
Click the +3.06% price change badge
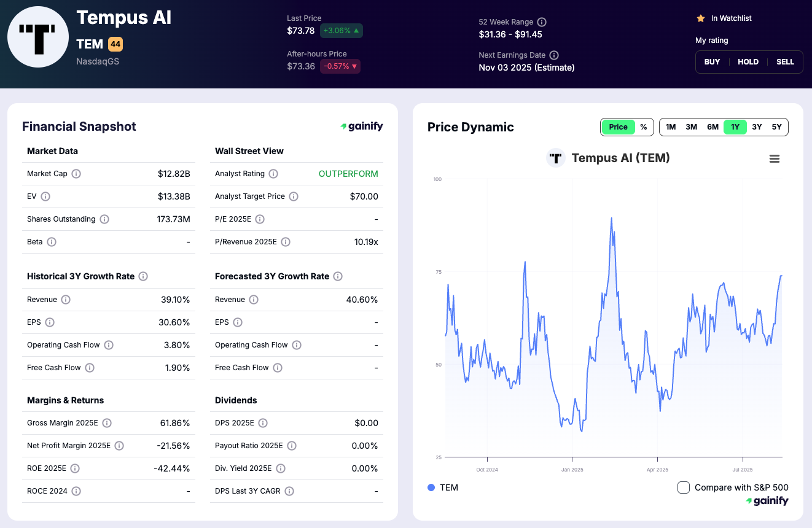coord(342,31)
